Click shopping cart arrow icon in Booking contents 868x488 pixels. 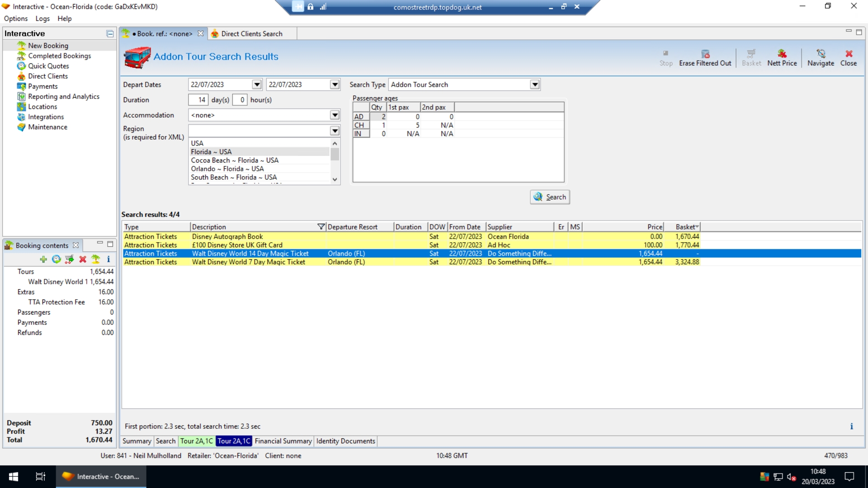tap(69, 259)
